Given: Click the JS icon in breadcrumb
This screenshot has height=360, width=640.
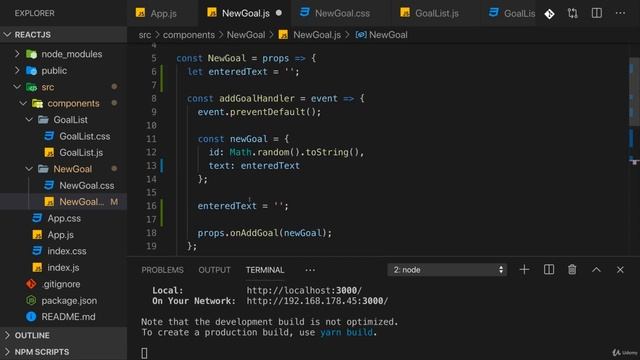Looking at the screenshot, I should [x=283, y=35].
